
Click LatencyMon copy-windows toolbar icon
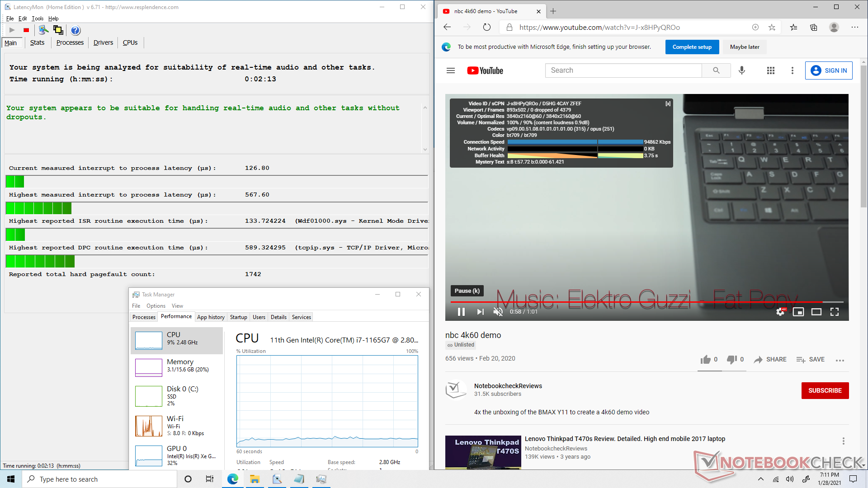[58, 30]
